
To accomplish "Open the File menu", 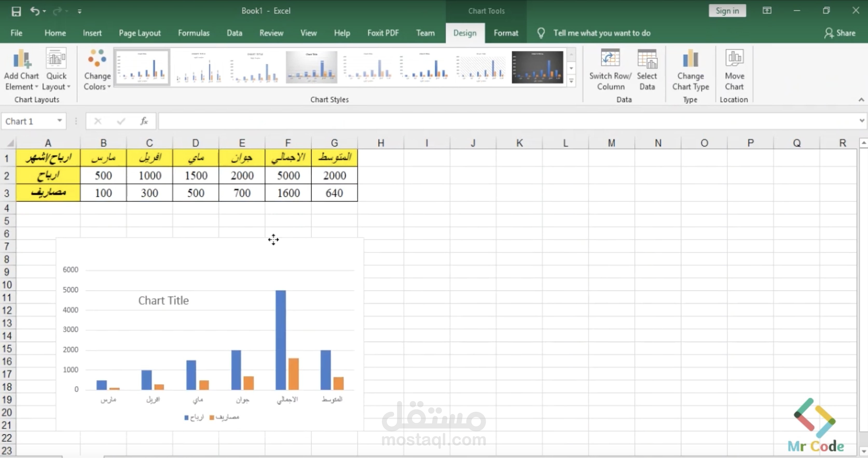I will tap(16, 33).
